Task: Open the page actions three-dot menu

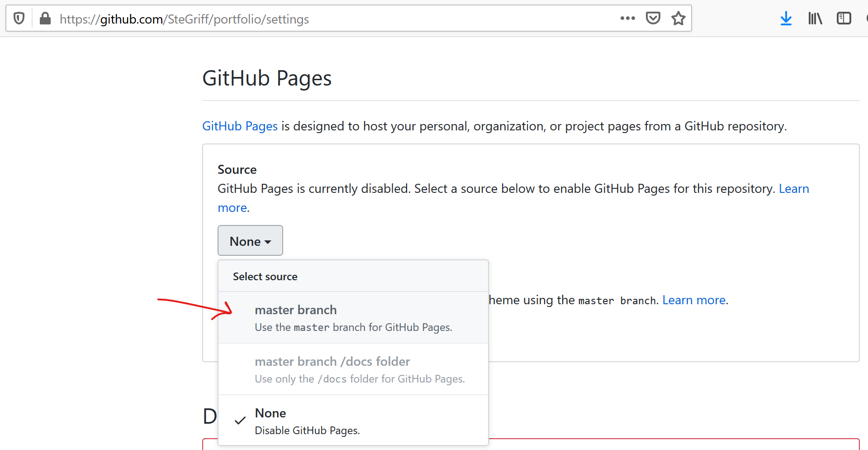Action: 627,19
